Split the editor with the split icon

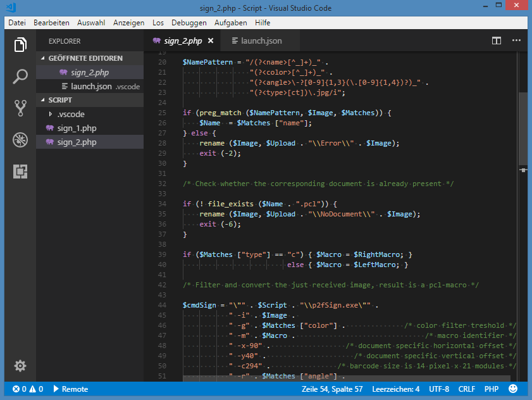(497, 41)
